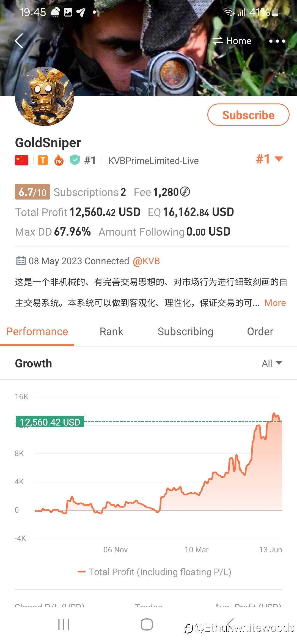Tap the 6.7/10 rating score badge
The width and height of the screenshot is (297, 644).
pyautogui.click(x=32, y=192)
